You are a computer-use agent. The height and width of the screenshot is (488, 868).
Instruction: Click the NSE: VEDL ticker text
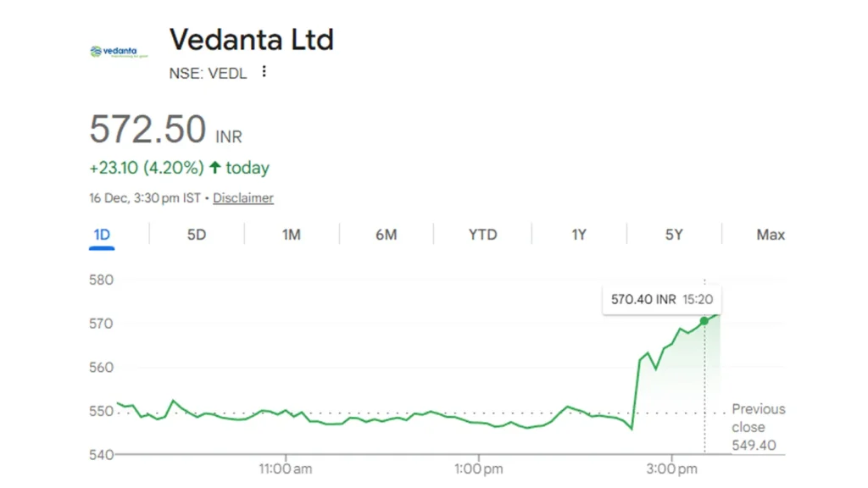(x=207, y=73)
